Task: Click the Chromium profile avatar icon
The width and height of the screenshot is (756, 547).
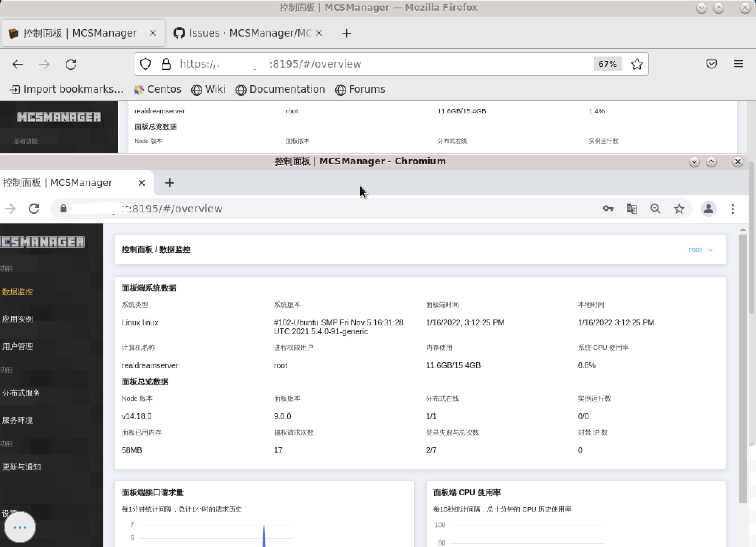Action: point(708,209)
